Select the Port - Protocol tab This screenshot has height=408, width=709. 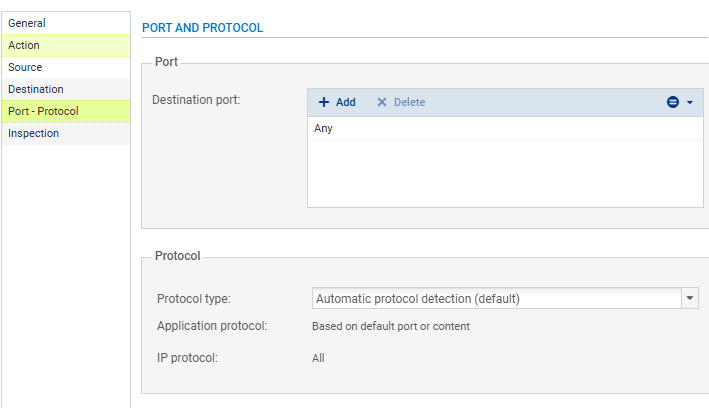(x=43, y=111)
